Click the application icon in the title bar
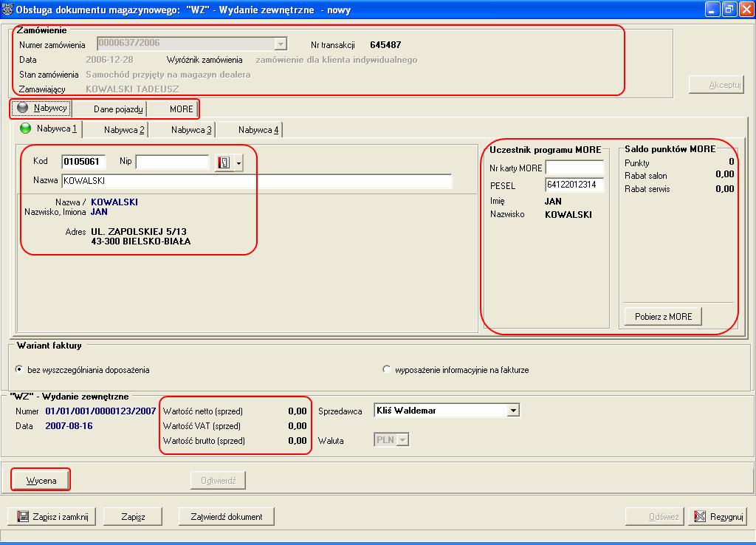756x545 pixels. point(7,9)
